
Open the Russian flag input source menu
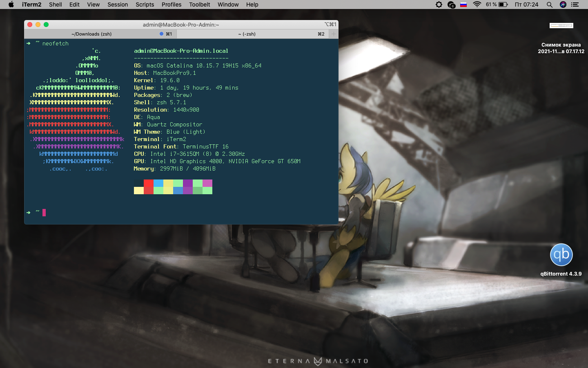point(463,4)
